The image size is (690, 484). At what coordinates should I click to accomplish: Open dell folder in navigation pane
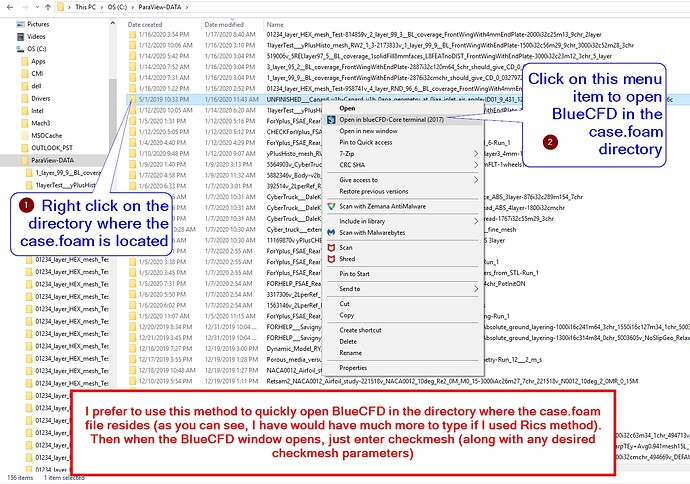tap(36, 86)
